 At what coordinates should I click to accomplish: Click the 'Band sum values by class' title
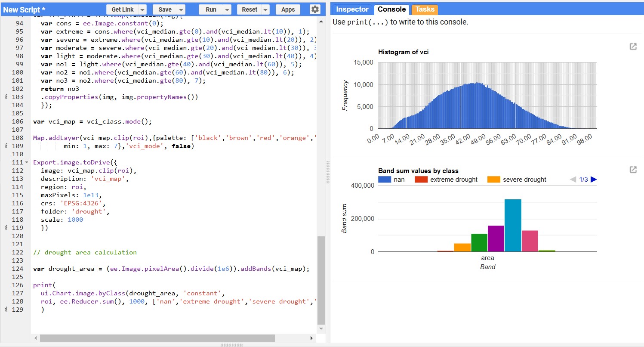418,171
